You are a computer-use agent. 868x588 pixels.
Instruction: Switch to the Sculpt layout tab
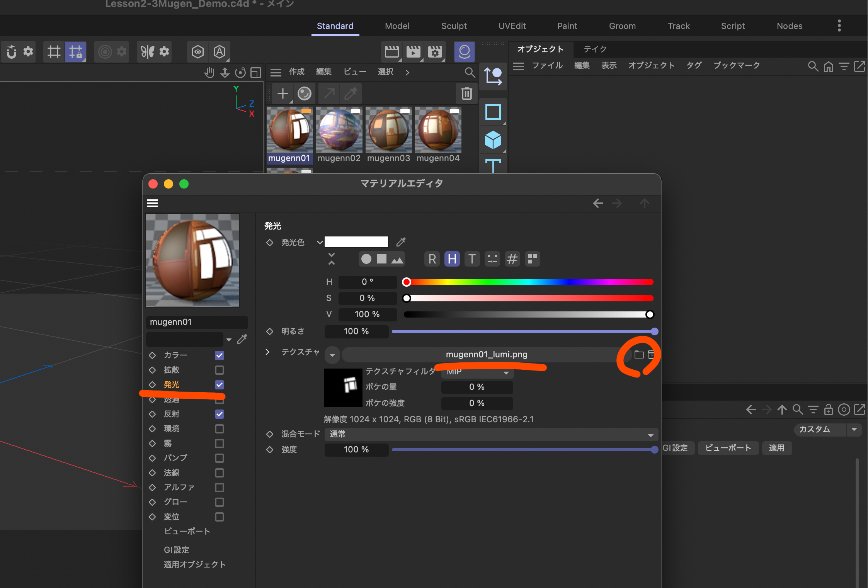coord(454,26)
